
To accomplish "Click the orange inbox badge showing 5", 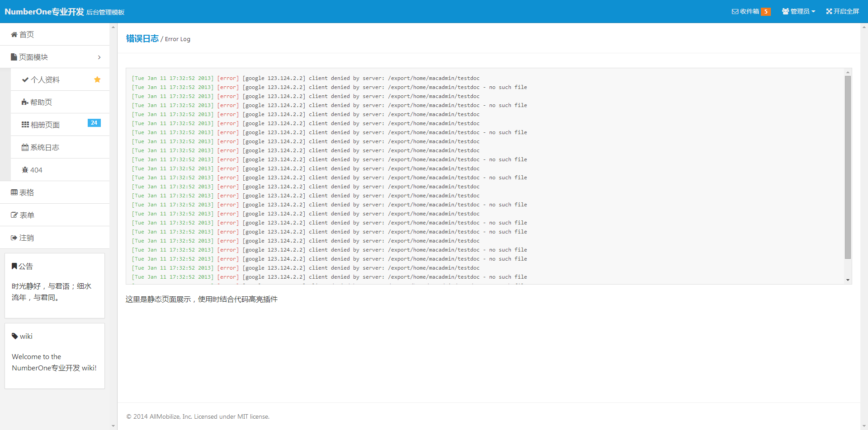I will tap(766, 12).
